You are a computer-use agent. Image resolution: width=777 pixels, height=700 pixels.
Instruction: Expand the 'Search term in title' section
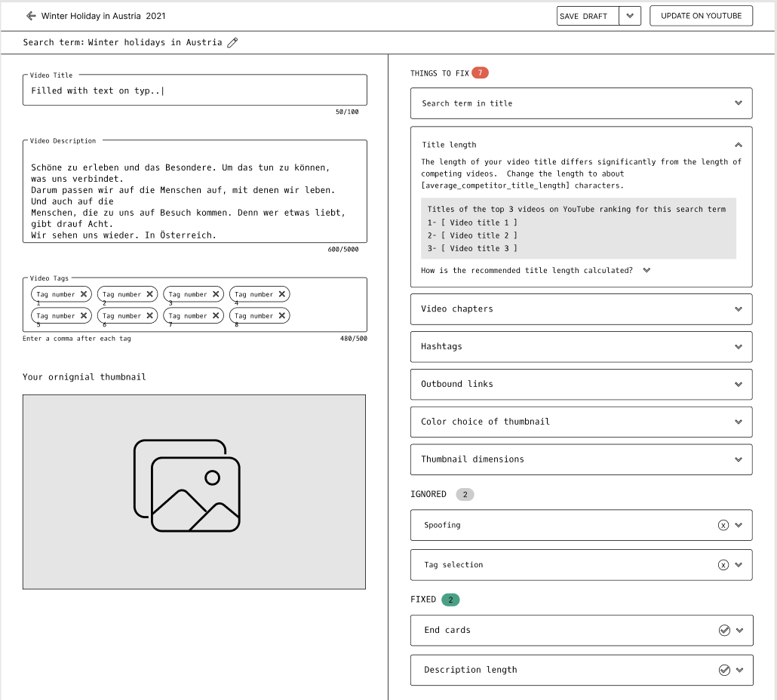[x=739, y=103]
